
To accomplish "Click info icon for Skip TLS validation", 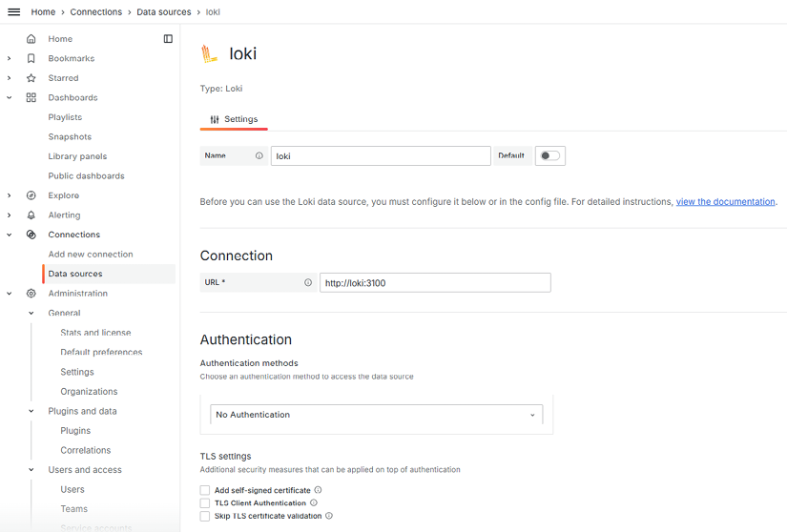I will [x=329, y=516].
